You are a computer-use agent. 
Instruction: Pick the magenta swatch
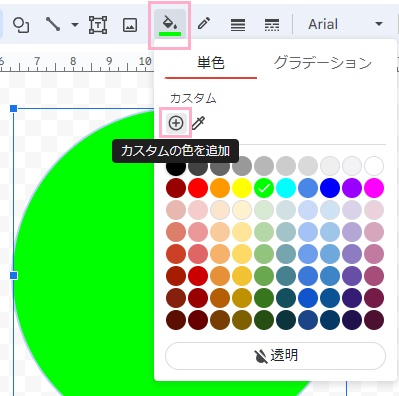pyautogui.click(x=374, y=188)
